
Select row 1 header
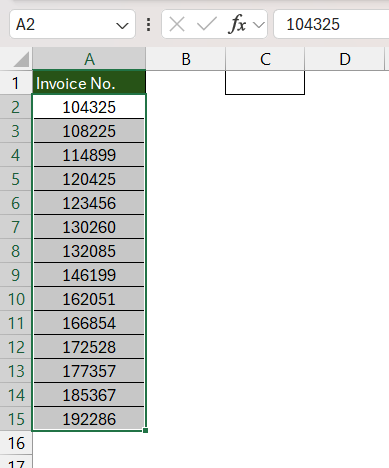[16, 83]
